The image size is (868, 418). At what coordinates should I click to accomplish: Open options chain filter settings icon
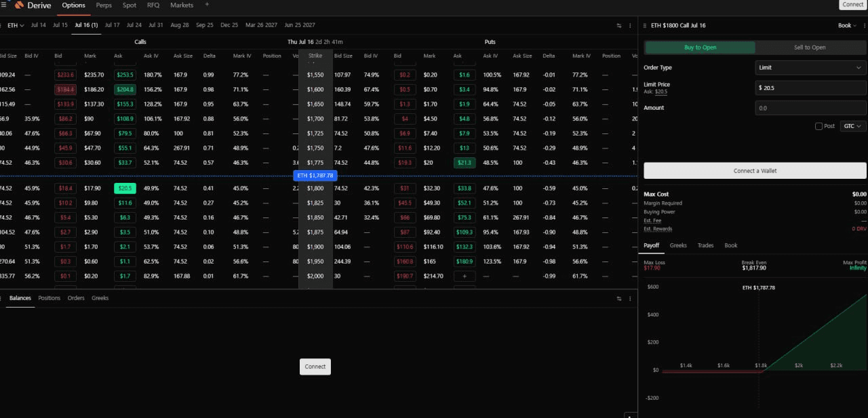[619, 25]
